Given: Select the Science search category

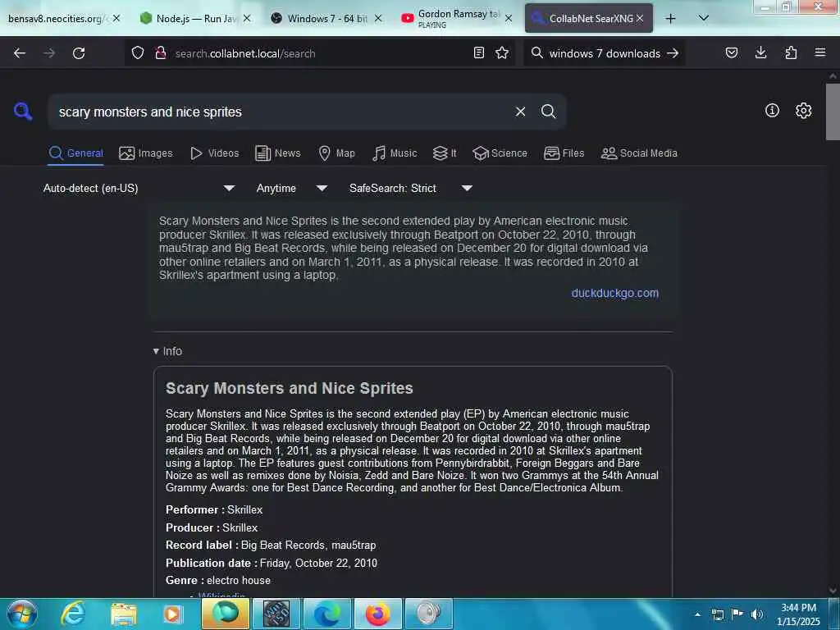Looking at the screenshot, I should (x=500, y=153).
